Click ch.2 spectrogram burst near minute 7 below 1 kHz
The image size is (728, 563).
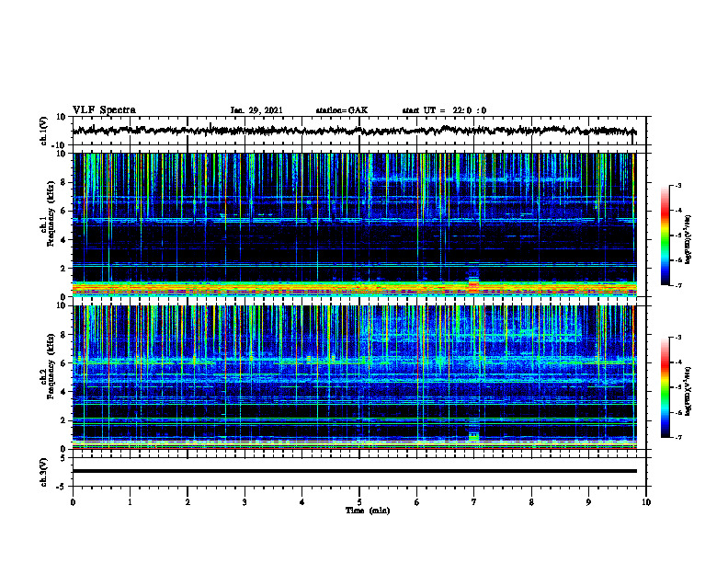[473, 437]
